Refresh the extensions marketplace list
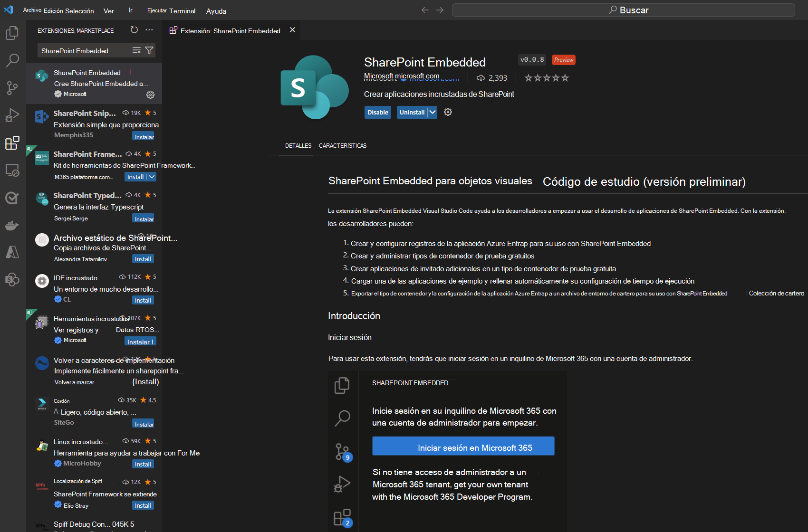Image resolution: width=808 pixels, height=532 pixels. coord(135,30)
